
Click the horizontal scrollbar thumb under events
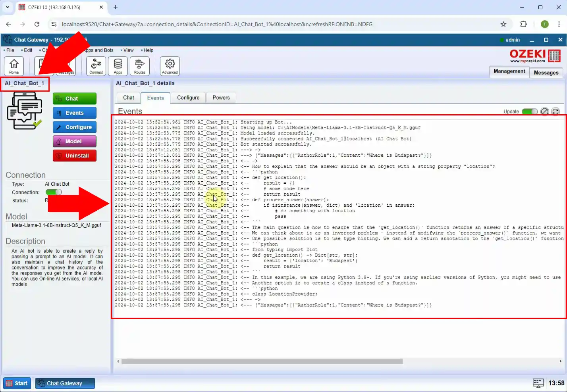tap(262, 361)
